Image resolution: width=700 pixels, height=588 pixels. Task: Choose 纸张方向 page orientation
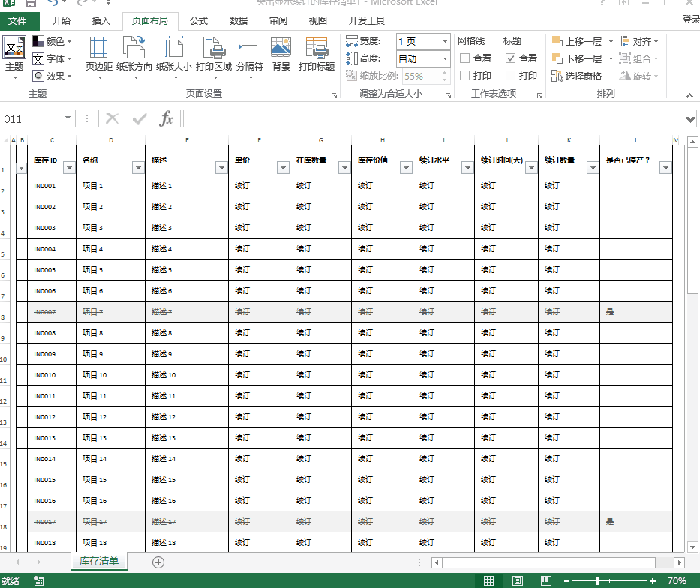pyautogui.click(x=134, y=58)
